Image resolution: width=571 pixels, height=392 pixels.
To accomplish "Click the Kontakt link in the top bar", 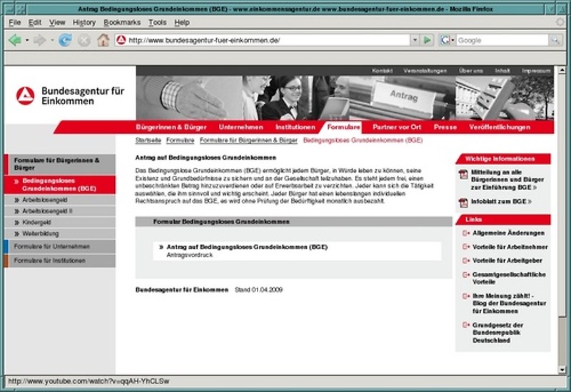I will tap(382, 71).
